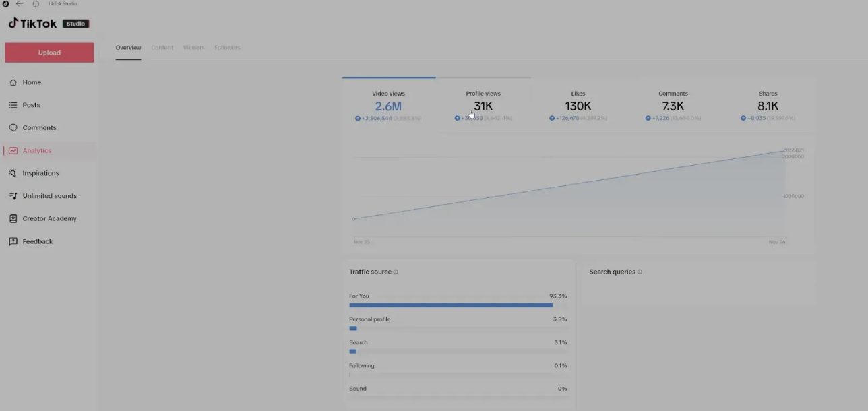Open Inspirations using its lightbulb icon

13,173
